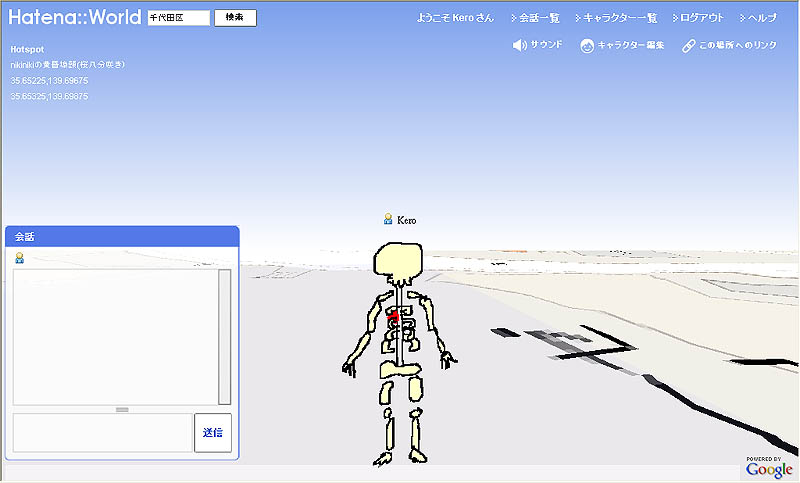Click the Powered by Google logo
Image resolution: width=800 pixels, height=483 pixels.
tap(769, 467)
